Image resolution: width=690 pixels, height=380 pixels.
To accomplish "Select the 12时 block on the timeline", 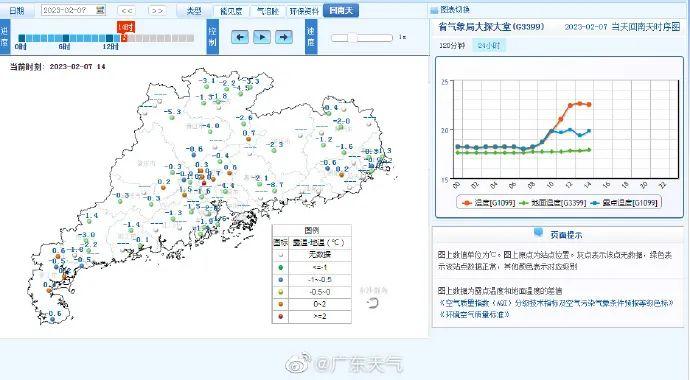I will pos(109,38).
